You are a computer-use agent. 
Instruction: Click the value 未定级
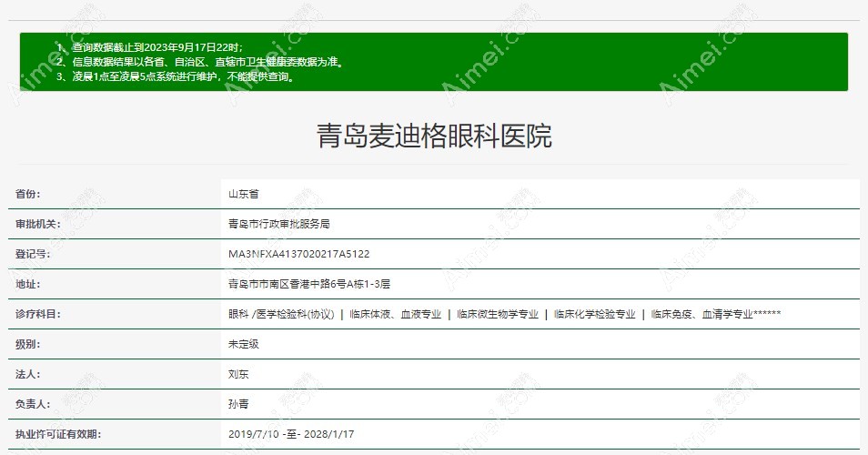(244, 344)
